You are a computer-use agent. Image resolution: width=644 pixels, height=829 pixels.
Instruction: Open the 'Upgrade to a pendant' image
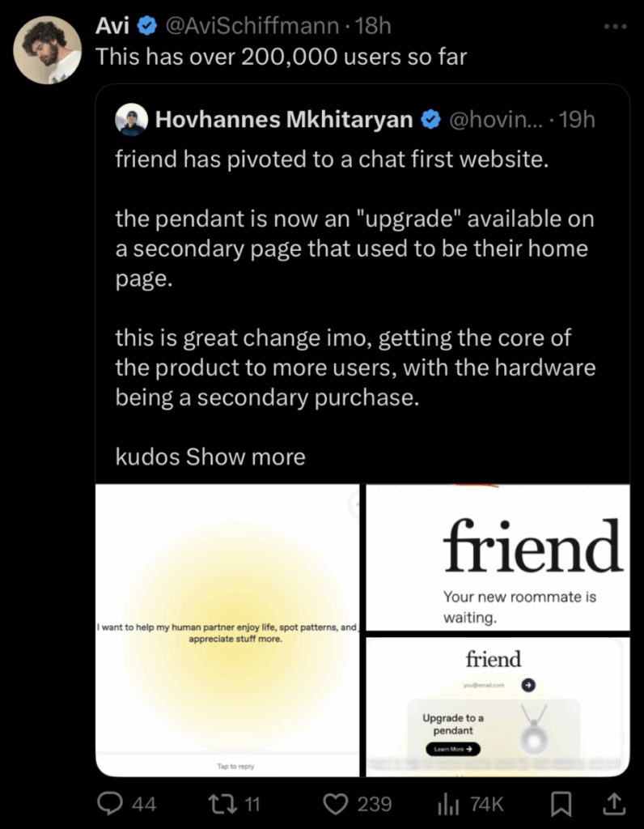click(498, 707)
